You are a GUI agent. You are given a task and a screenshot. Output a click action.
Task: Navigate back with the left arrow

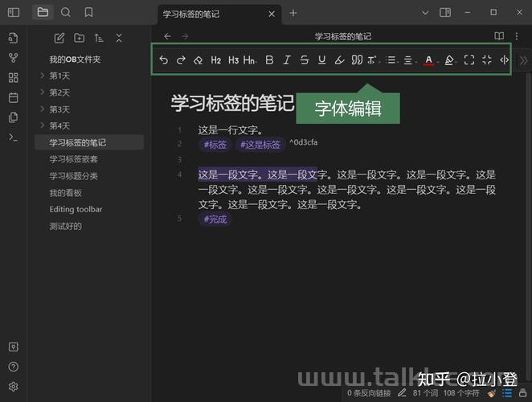[x=168, y=36]
